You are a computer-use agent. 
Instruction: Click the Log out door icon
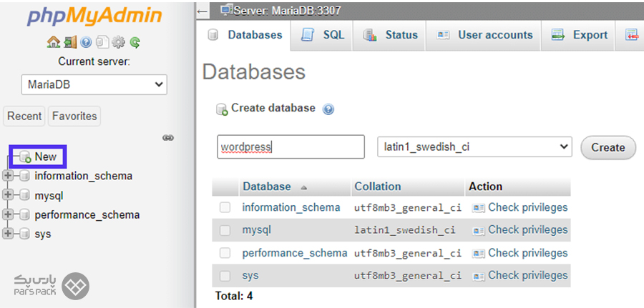(70, 42)
